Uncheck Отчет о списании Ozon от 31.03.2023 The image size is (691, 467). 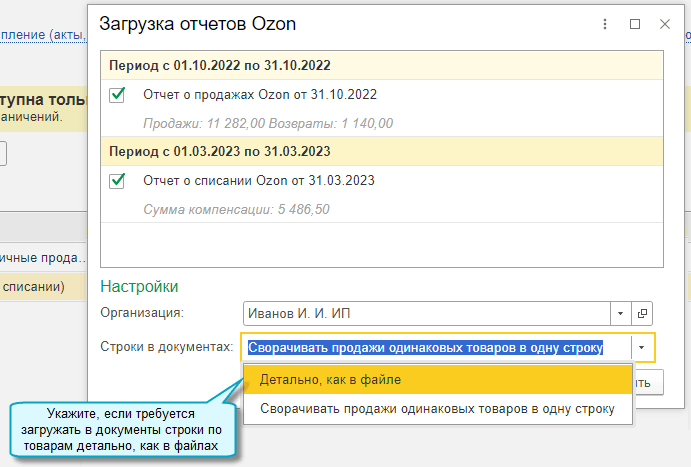click(x=117, y=181)
